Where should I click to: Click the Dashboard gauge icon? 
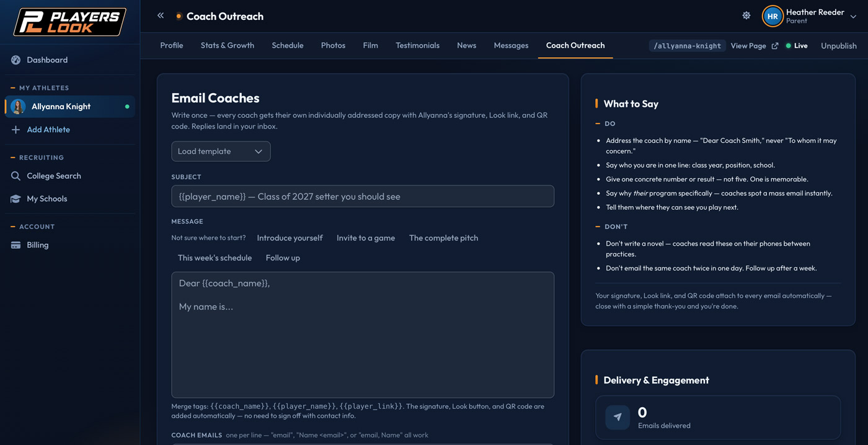coord(16,60)
